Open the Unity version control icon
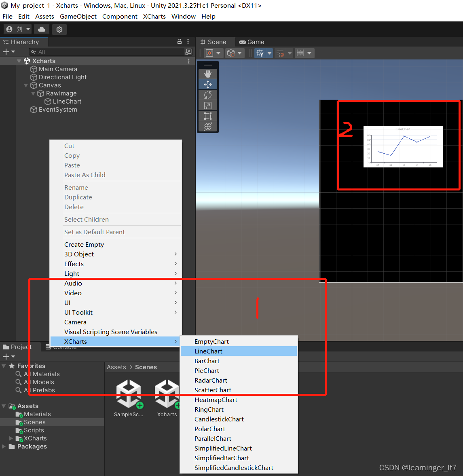The width and height of the screenshot is (463, 476). coord(59,30)
